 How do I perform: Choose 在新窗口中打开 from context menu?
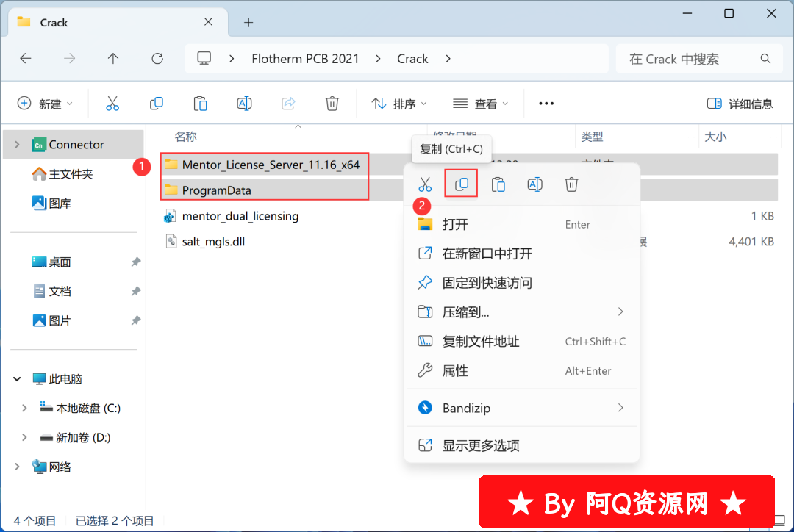coord(521,254)
